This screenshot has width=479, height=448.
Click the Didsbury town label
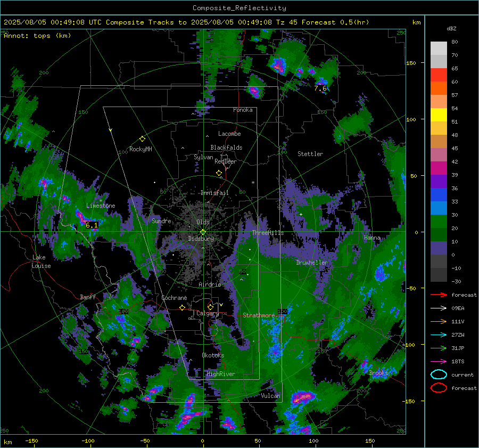pyautogui.click(x=201, y=239)
